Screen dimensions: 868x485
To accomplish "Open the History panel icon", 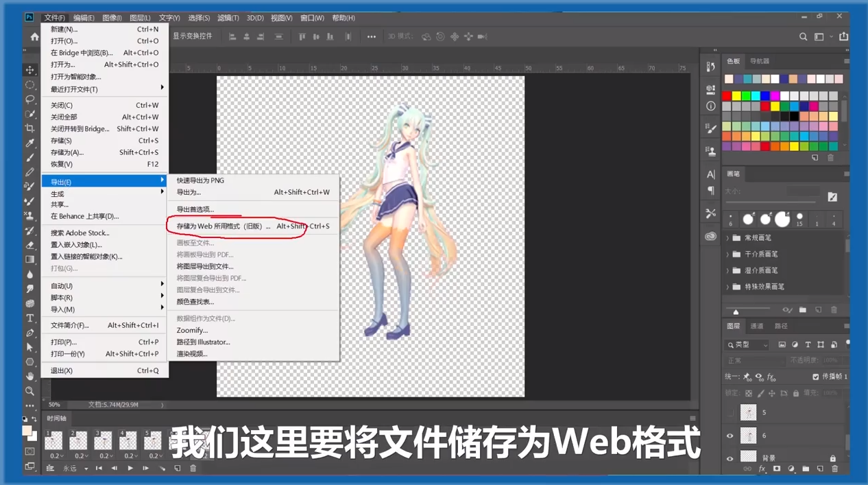I will (711, 67).
